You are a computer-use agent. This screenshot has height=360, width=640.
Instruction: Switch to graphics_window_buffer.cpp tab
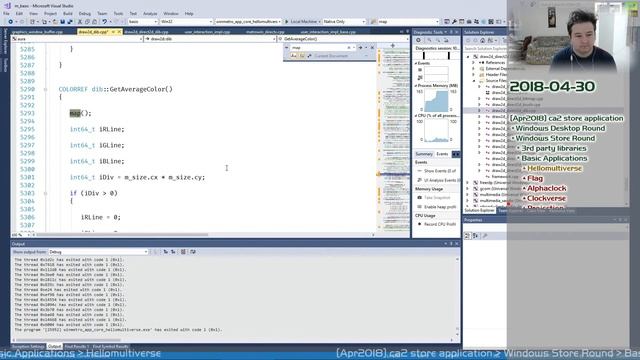pos(39,31)
